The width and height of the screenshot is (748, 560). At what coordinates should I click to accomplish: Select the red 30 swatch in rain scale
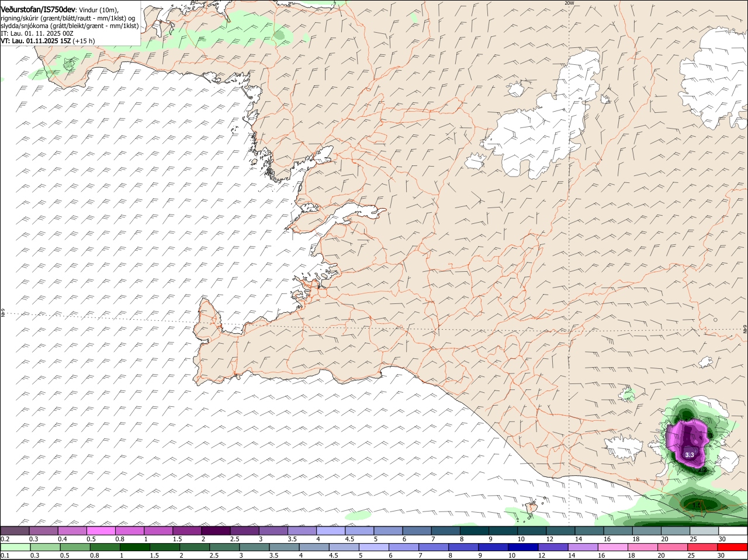coord(733,547)
